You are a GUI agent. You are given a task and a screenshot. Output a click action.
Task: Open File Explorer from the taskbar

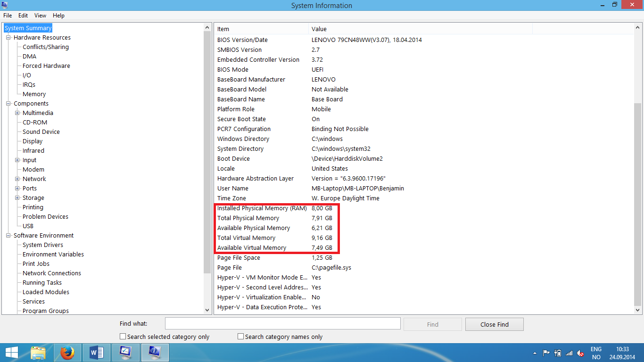pyautogui.click(x=38, y=353)
